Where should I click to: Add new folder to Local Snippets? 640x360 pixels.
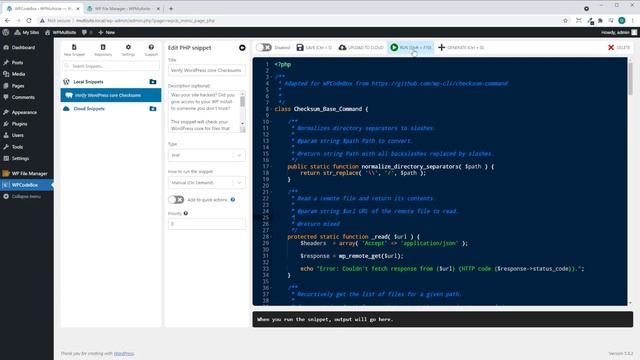[153, 82]
